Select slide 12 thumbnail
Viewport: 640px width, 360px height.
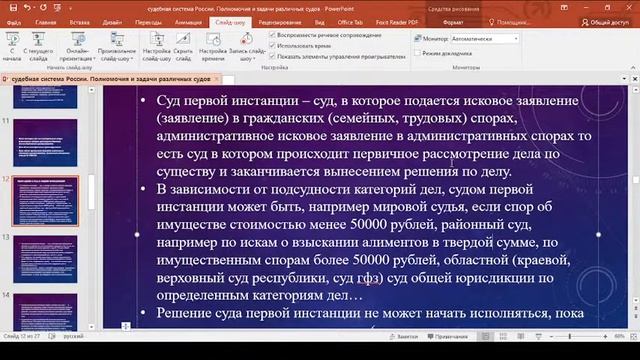point(45,201)
